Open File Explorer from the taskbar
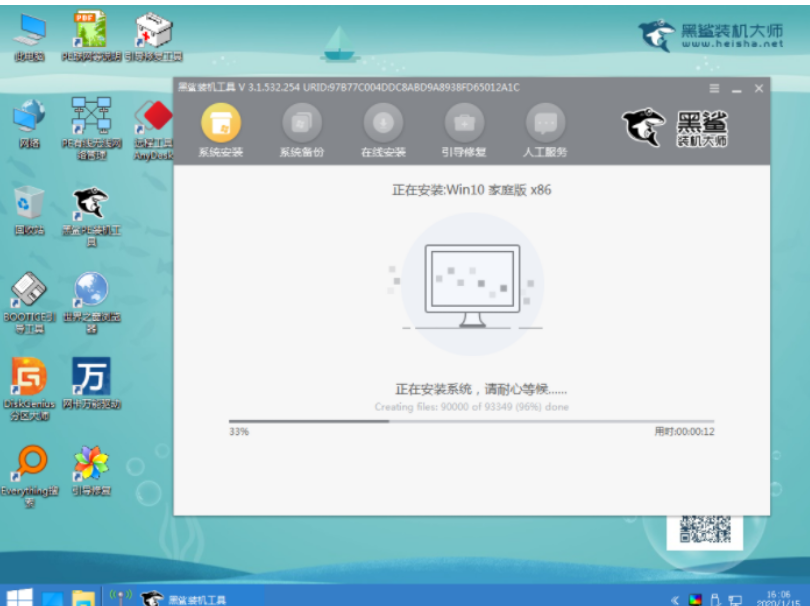 point(84,598)
